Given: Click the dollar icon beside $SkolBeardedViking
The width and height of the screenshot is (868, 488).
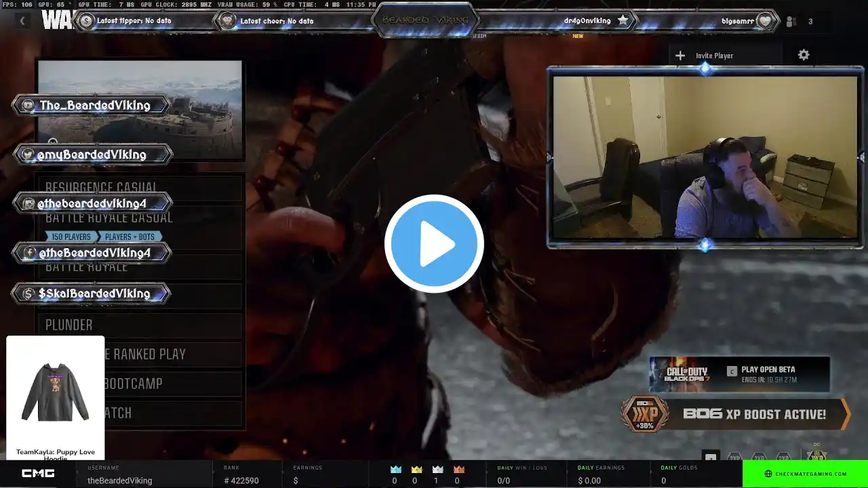Looking at the screenshot, I should [x=28, y=293].
